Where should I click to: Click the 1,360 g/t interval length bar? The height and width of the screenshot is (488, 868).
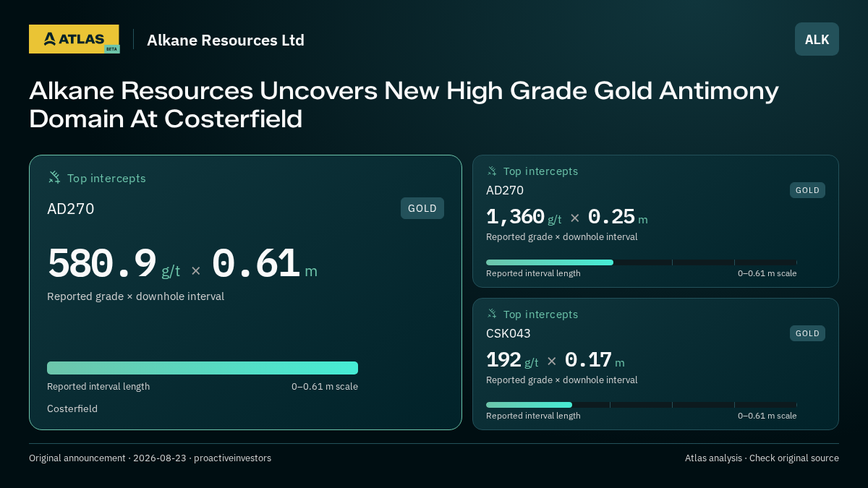642,262
